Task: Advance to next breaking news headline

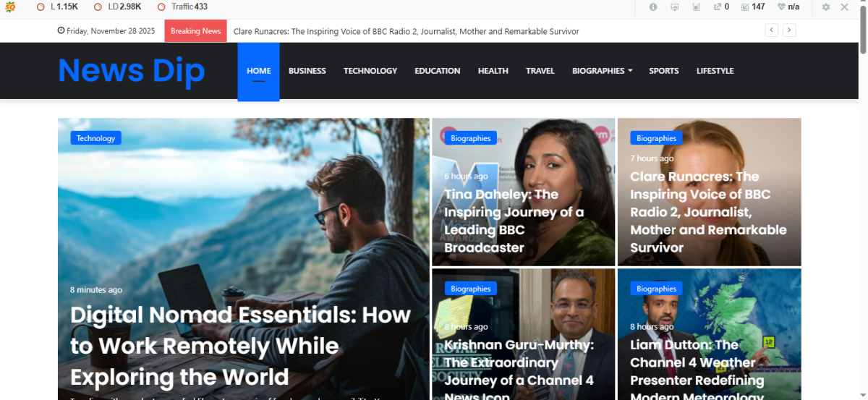Action: (x=789, y=30)
